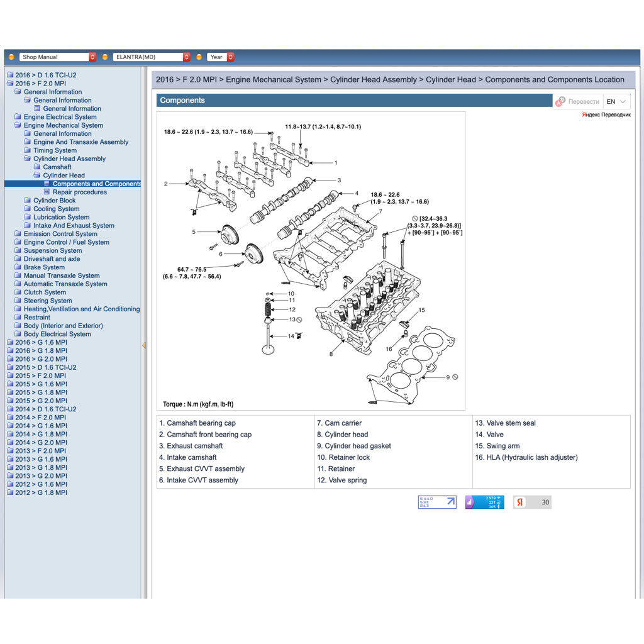Click the document icon beside Repair procedures
Viewport: 644px width, 644px height.
pos(47,192)
